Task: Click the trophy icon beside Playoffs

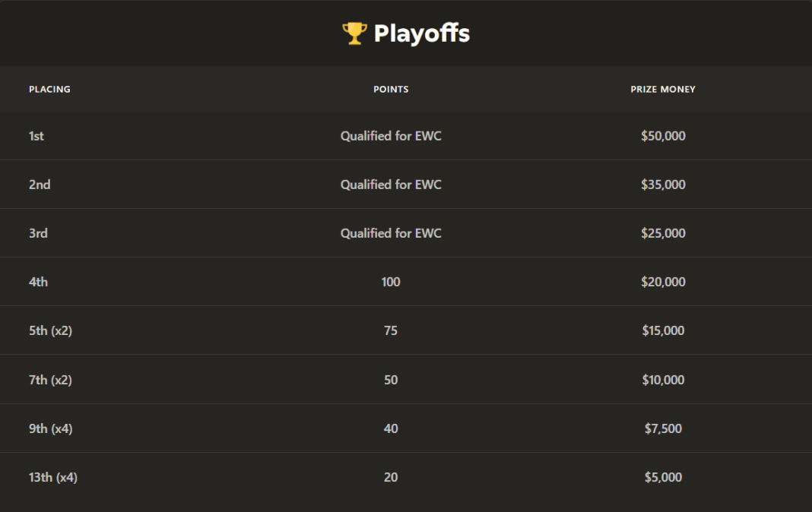Action: 354,33
